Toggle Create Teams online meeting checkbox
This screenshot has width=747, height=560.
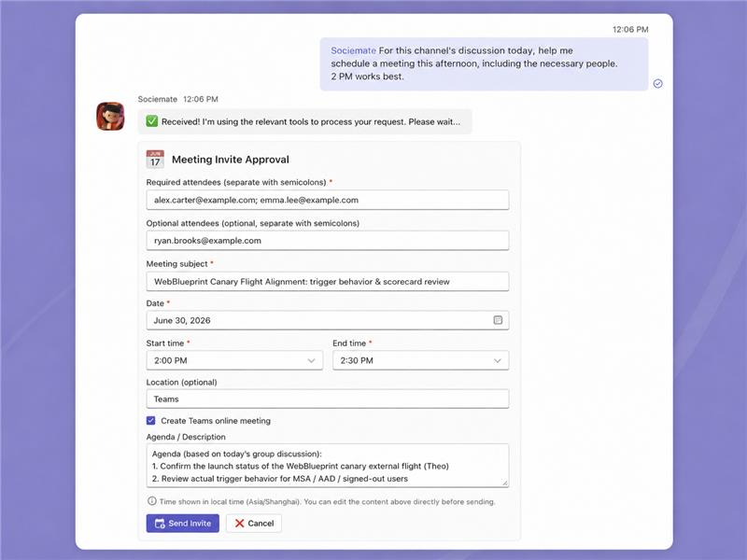[151, 421]
